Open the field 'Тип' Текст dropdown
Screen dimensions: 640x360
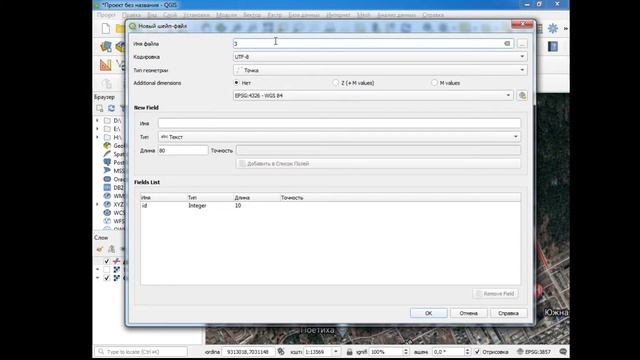coord(339,137)
